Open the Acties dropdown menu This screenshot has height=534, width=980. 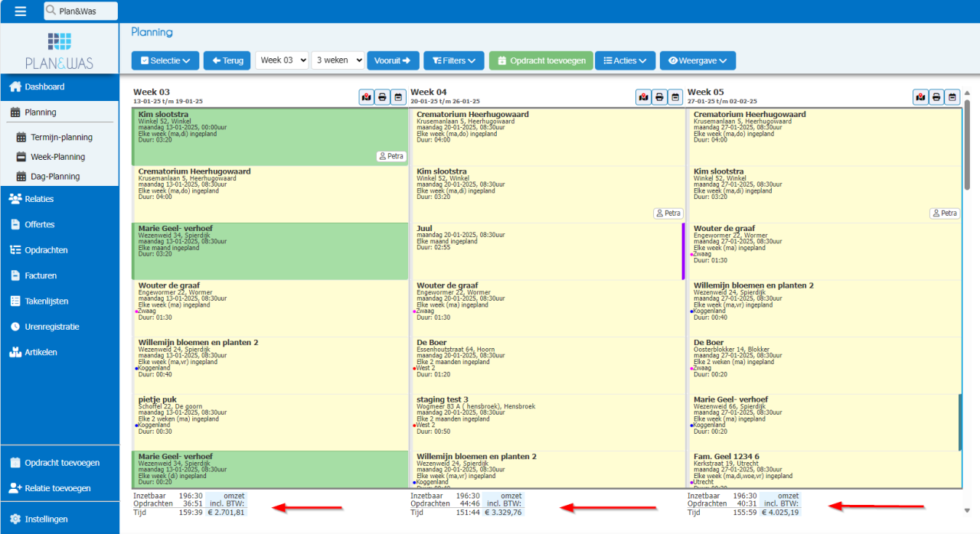coord(626,60)
